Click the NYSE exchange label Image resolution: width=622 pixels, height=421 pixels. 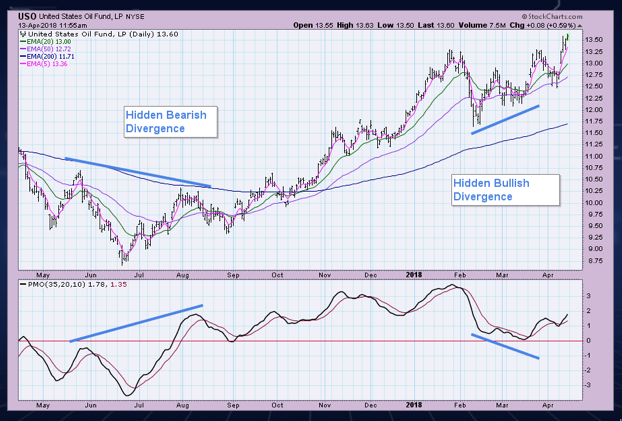pos(135,17)
